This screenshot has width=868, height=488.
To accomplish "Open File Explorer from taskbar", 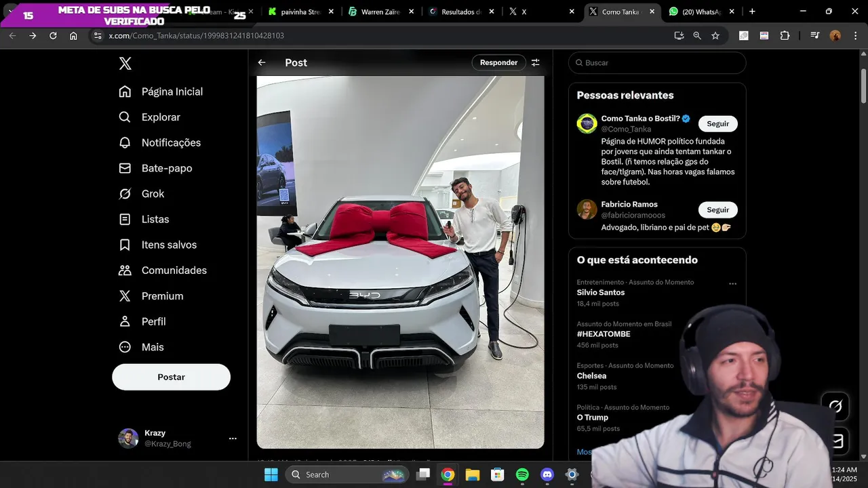I will [x=473, y=474].
